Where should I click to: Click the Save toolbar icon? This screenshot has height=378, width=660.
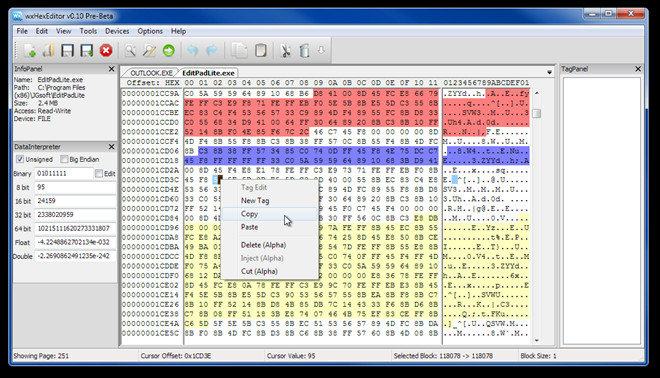(x=67, y=51)
